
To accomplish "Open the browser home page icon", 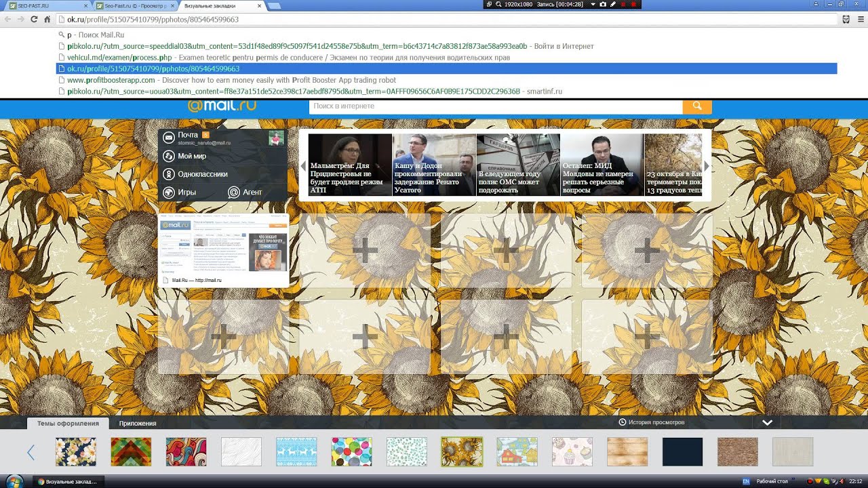I will pyautogui.click(x=47, y=20).
